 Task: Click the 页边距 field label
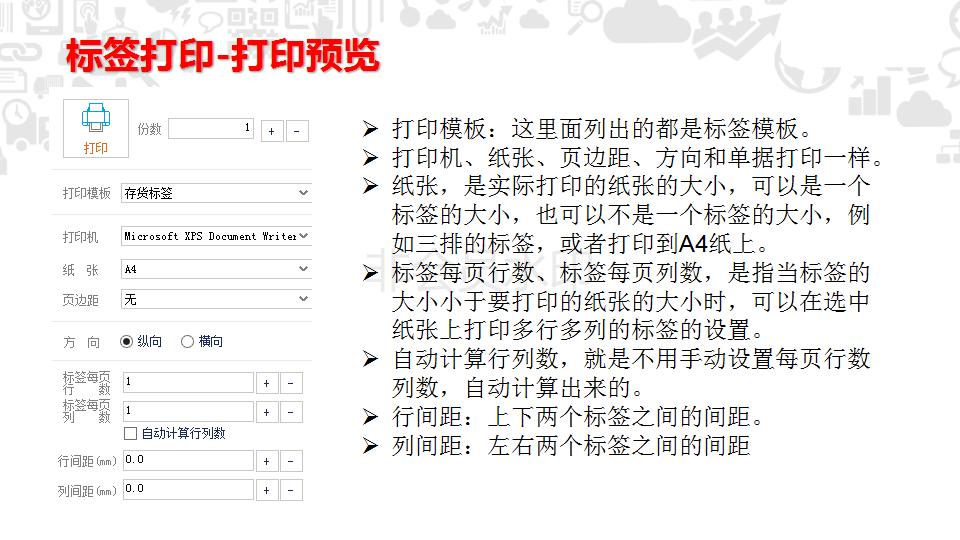pyautogui.click(x=80, y=300)
